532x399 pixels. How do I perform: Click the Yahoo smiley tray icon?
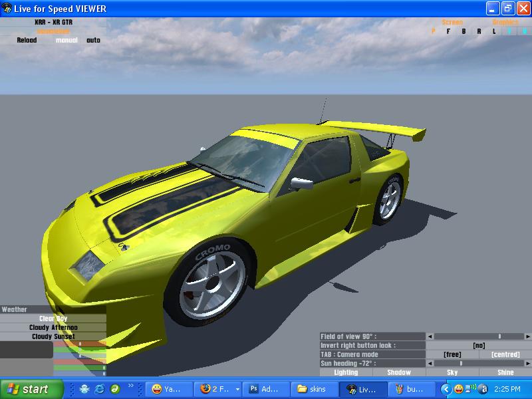pos(458,389)
